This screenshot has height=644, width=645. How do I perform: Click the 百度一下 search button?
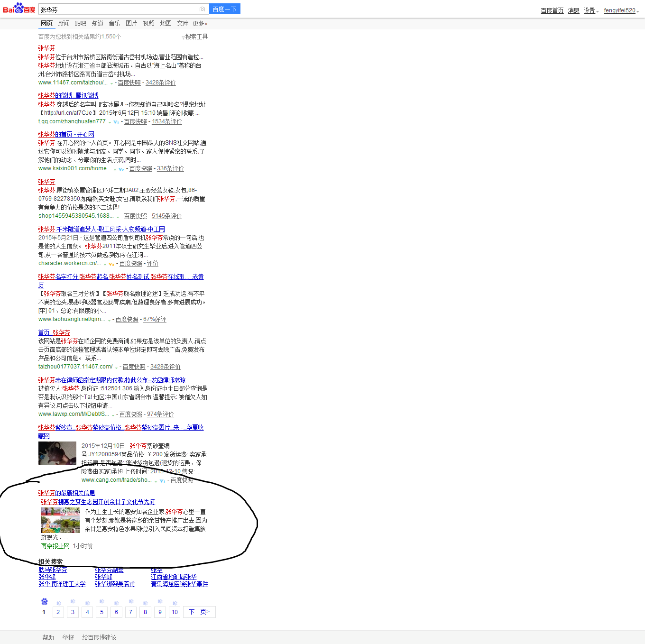coord(225,9)
